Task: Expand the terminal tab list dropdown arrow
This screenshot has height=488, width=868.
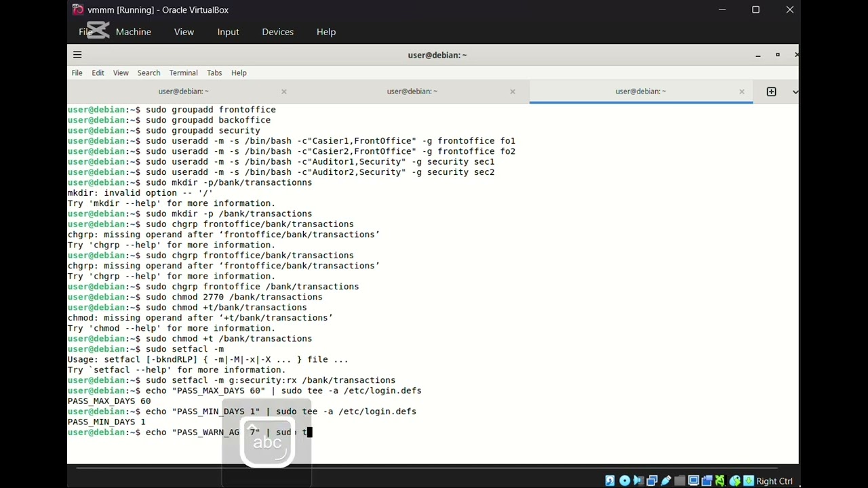Action: (x=795, y=91)
